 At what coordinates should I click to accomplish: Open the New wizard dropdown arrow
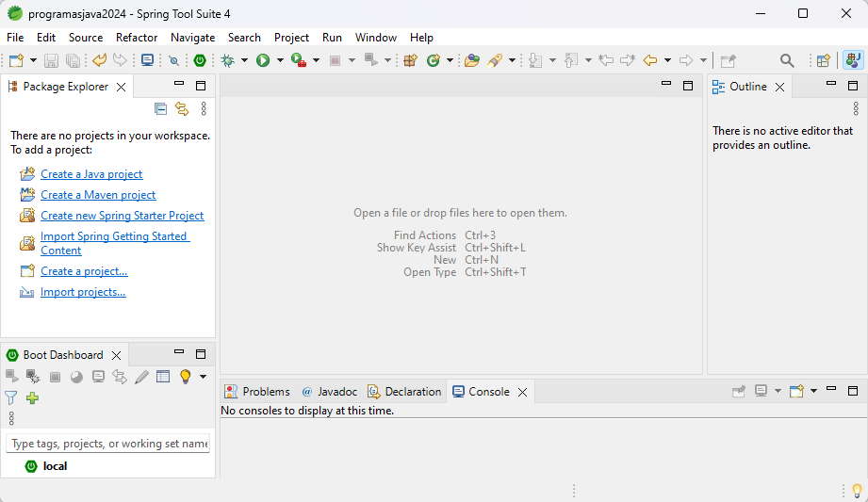(33, 60)
